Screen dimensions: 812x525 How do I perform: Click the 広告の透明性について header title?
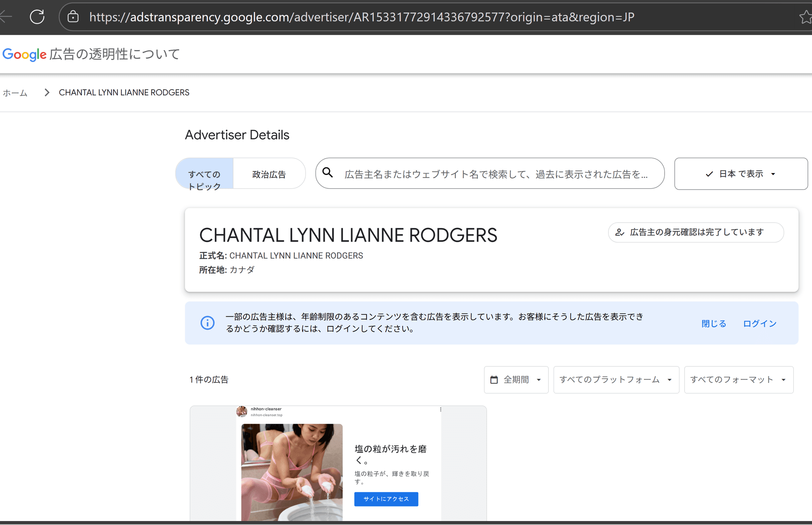115,54
